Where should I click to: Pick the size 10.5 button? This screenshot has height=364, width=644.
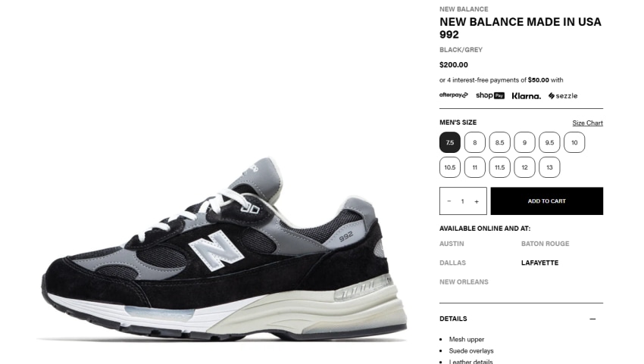click(x=450, y=167)
